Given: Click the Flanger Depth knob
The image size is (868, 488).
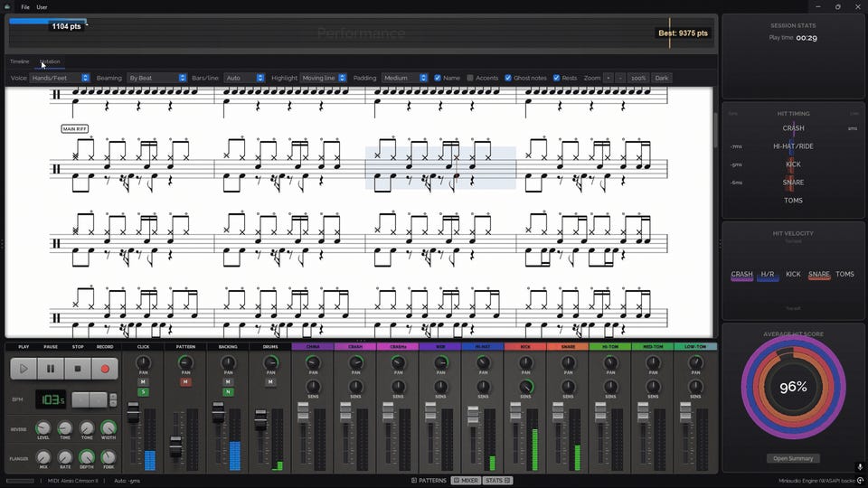Looking at the screenshot, I should [x=87, y=457].
